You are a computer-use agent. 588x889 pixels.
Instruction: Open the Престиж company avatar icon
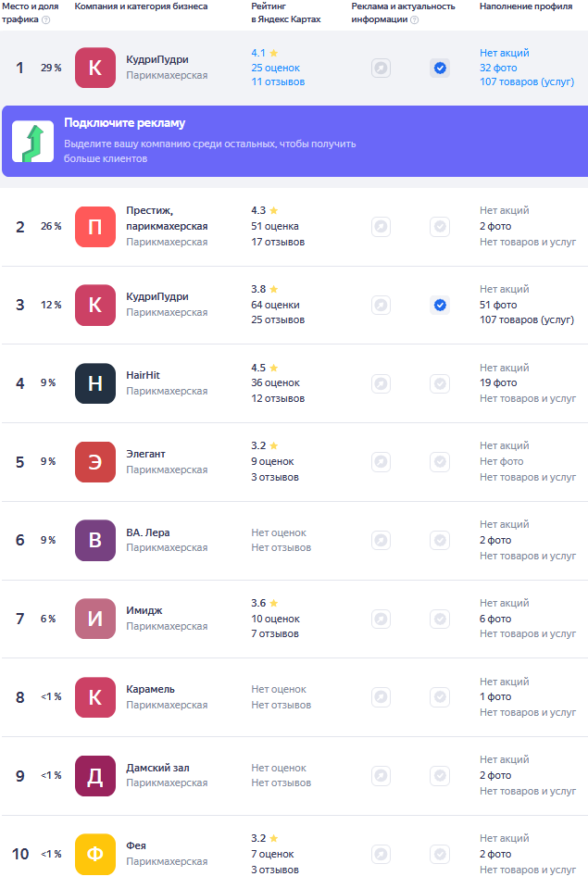(95, 227)
